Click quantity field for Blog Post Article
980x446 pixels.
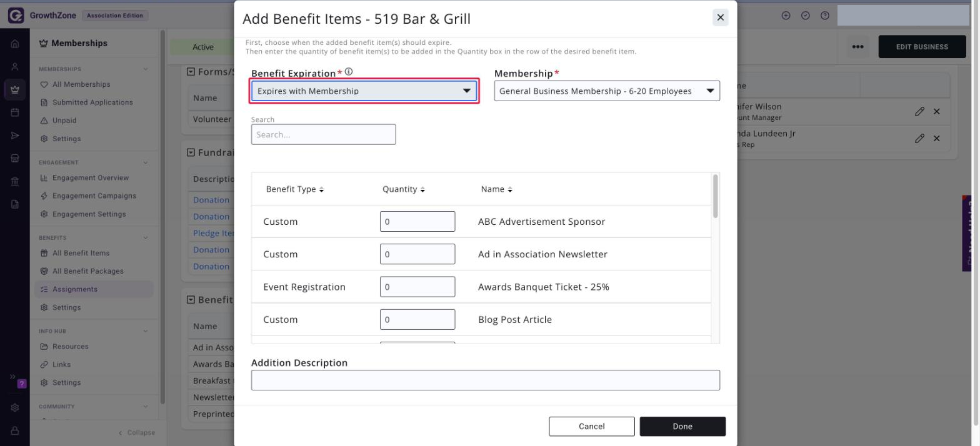(x=417, y=319)
